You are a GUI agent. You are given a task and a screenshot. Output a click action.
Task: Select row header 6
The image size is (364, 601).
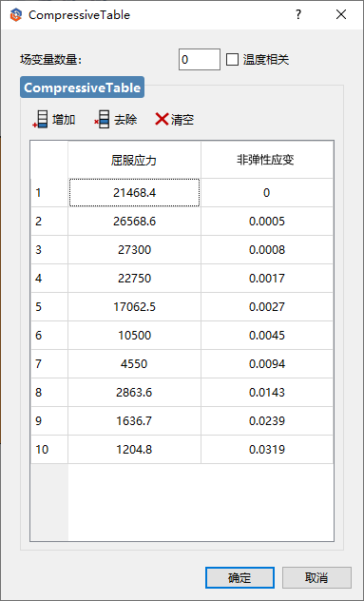[49, 336]
